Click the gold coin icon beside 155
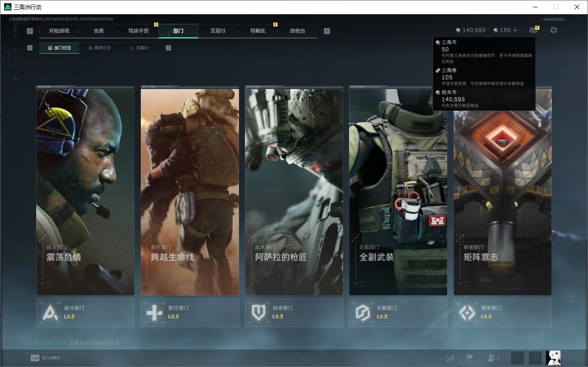588x367 pixels. 496,30
